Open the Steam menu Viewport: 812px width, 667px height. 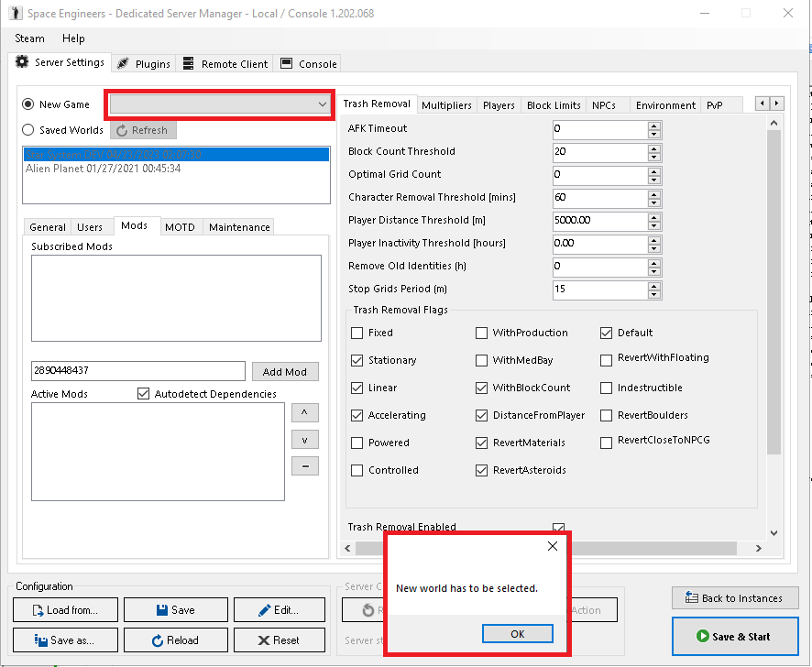(x=30, y=38)
